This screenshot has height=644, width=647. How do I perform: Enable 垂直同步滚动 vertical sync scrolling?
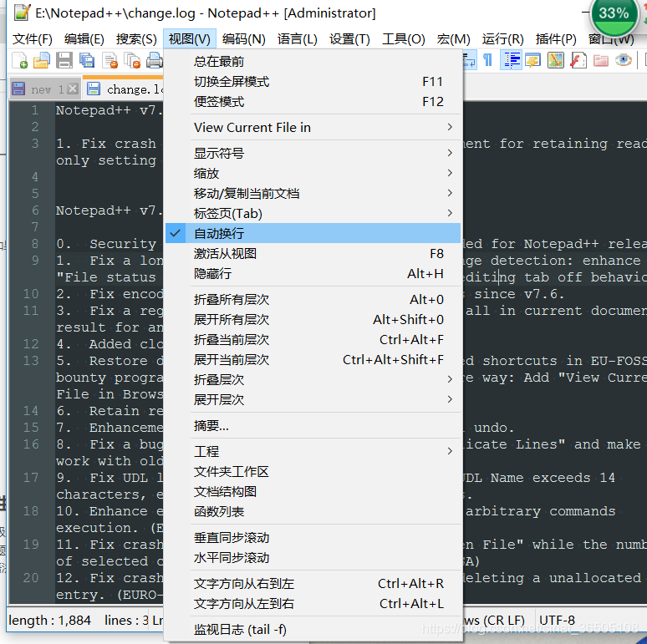313,538
